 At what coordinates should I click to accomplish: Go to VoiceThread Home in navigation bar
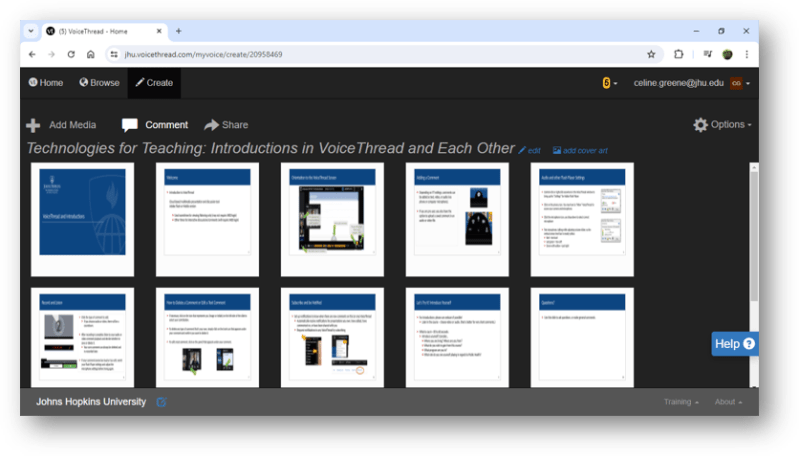(x=46, y=83)
